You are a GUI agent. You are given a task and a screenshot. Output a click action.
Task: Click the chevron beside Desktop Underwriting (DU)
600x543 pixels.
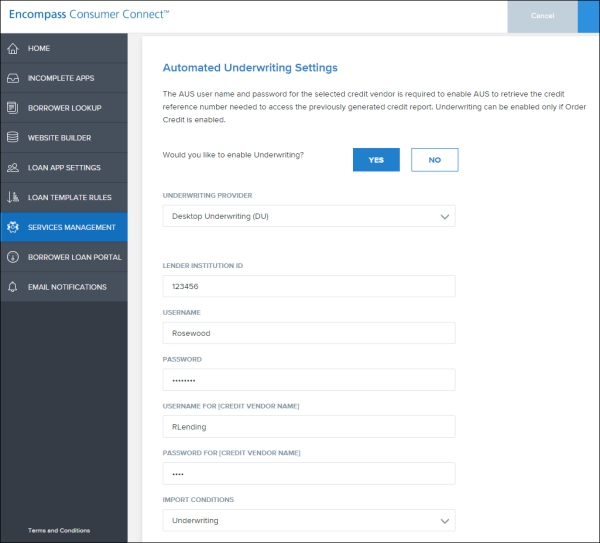pos(445,217)
